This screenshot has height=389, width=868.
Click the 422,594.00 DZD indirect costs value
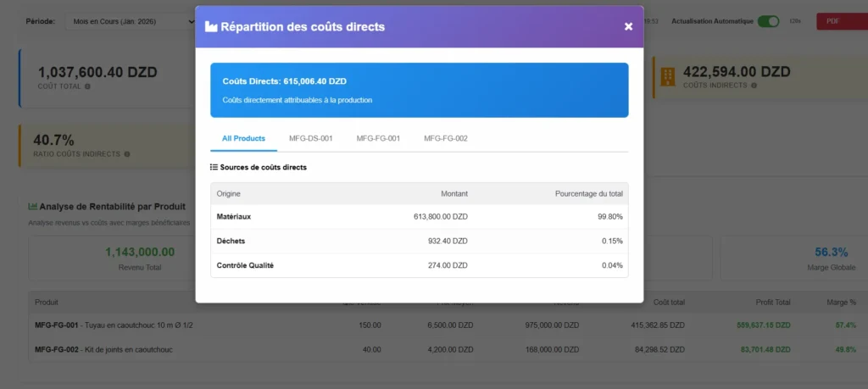click(x=737, y=71)
